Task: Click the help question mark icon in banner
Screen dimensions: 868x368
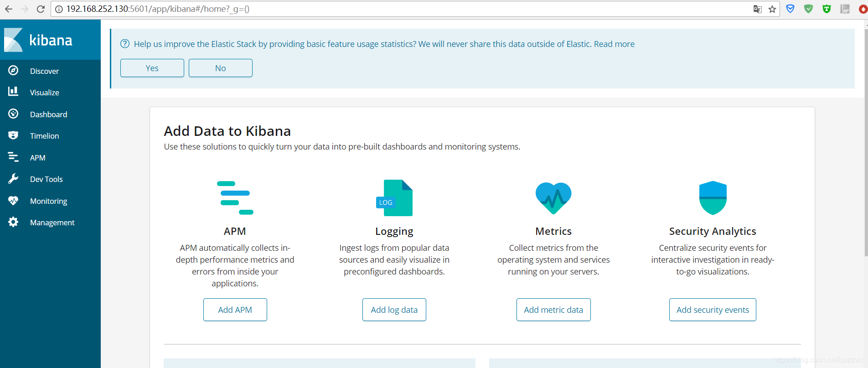Action: [x=125, y=44]
